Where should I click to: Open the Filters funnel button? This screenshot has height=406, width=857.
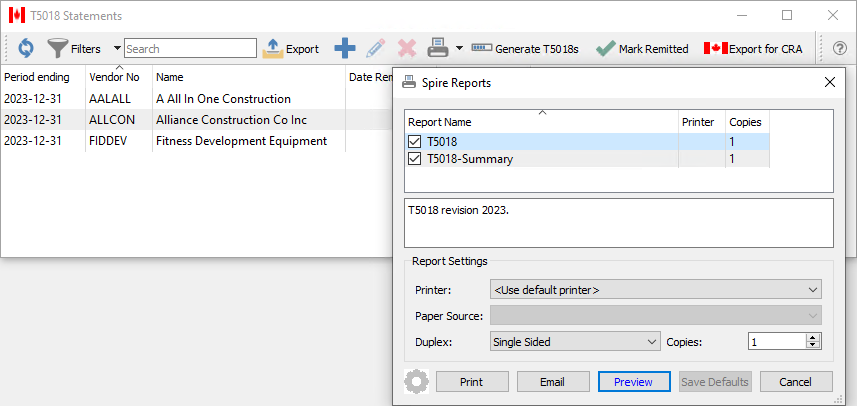[x=74, y=49]
